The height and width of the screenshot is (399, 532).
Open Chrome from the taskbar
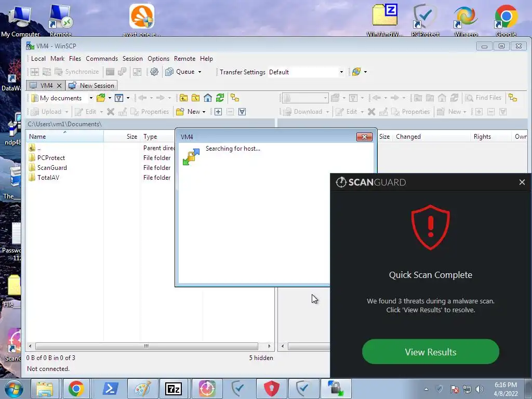(76, 389)
